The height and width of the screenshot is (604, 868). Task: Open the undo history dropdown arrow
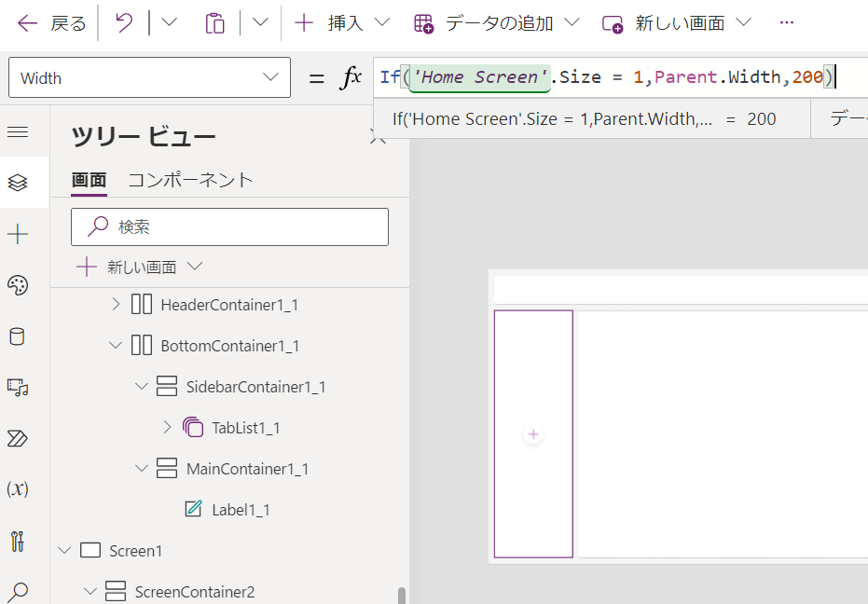pos(169,22)
